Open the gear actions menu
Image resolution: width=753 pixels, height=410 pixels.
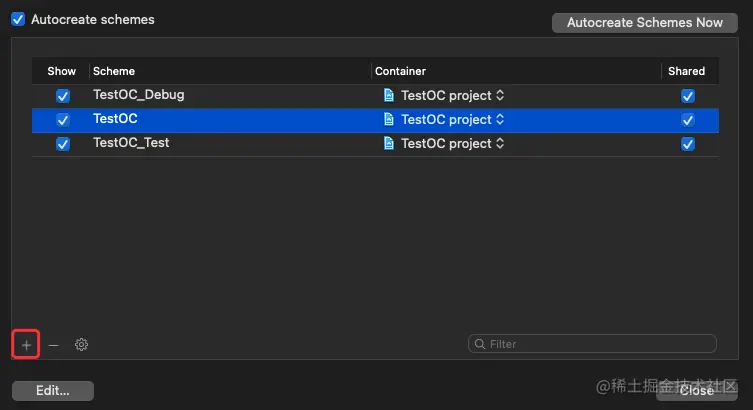pyautogui.click(x=81, y=344)
